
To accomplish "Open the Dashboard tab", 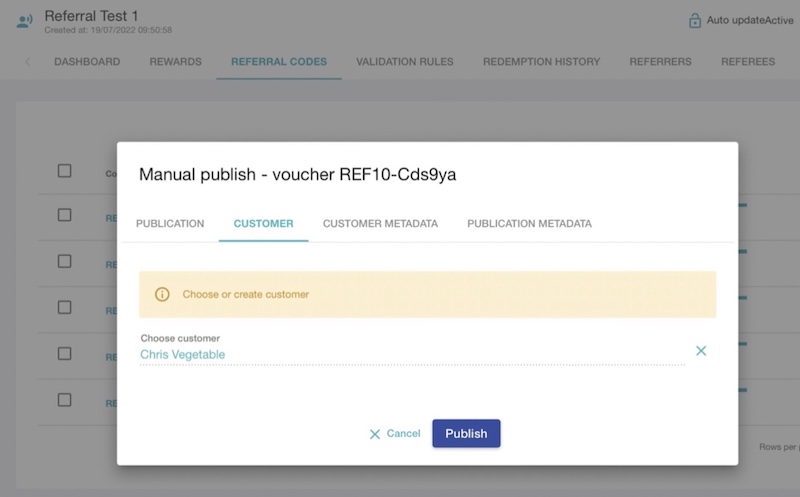I will [x=87, y=62].
